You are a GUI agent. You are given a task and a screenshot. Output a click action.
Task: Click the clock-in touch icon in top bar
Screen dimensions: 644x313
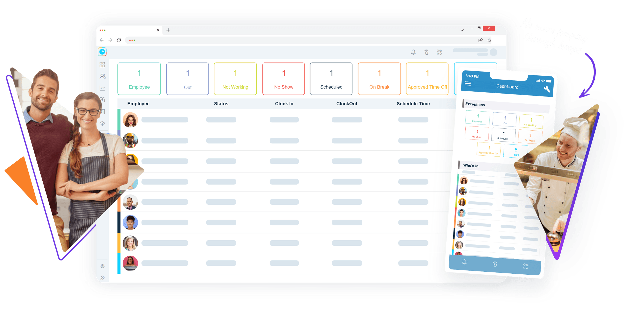[426, 52]
